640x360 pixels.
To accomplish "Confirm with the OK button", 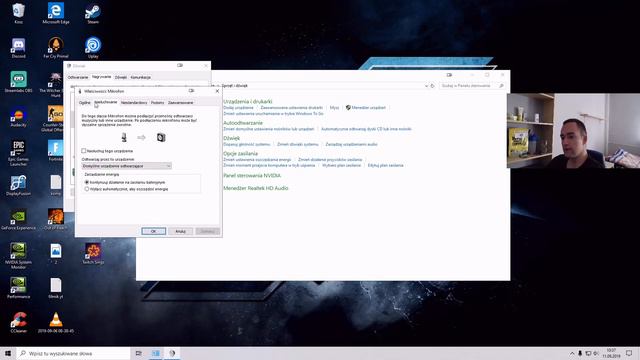I will (x=153, y=231).
